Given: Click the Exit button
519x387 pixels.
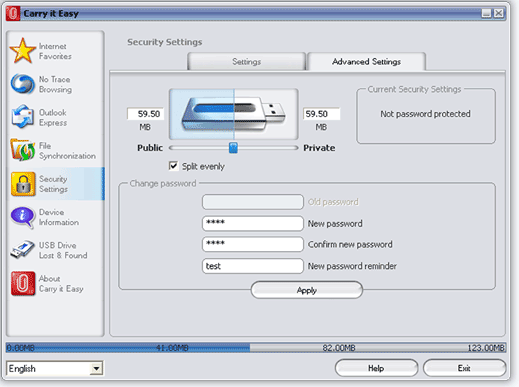Looking at the screenshot, I should pos(464,368).
